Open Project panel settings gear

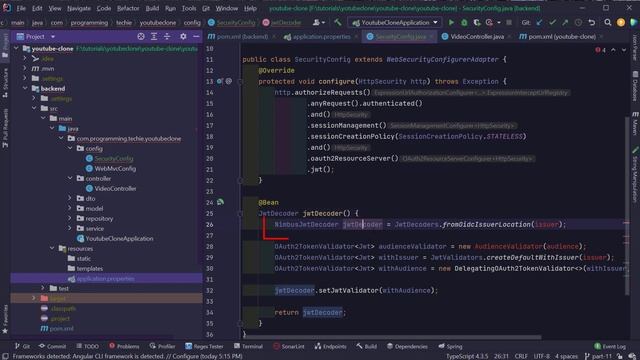point(183,37)
